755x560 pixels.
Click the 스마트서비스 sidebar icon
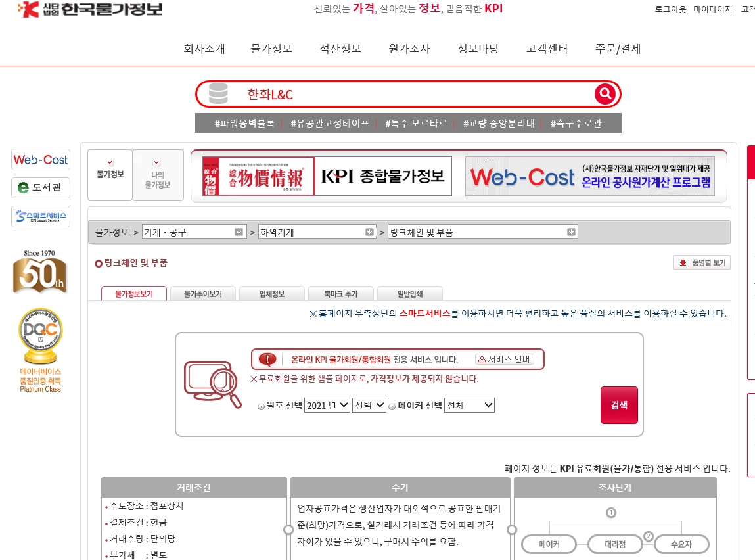[40, 217]
